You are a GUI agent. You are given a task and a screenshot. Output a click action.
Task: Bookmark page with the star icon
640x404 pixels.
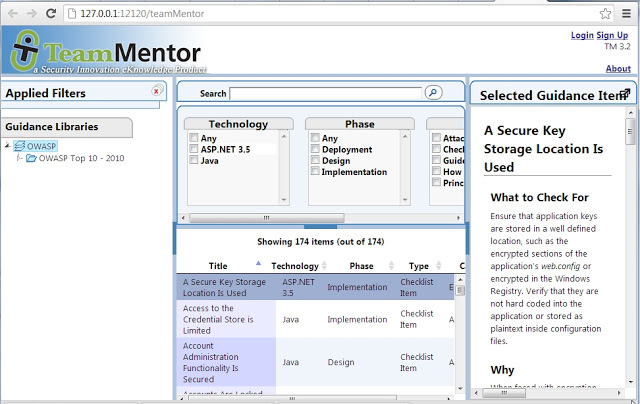click(606, 13)
